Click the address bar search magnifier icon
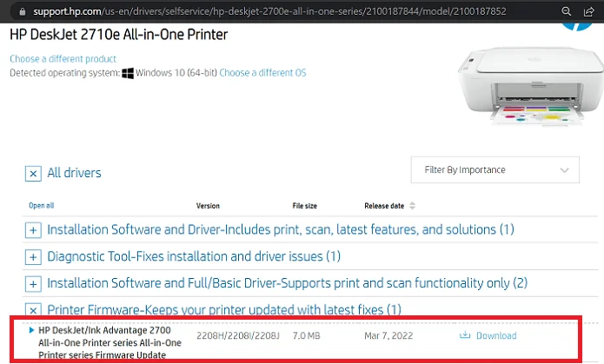Screen dimensions: 604x364 pos(567,11)
